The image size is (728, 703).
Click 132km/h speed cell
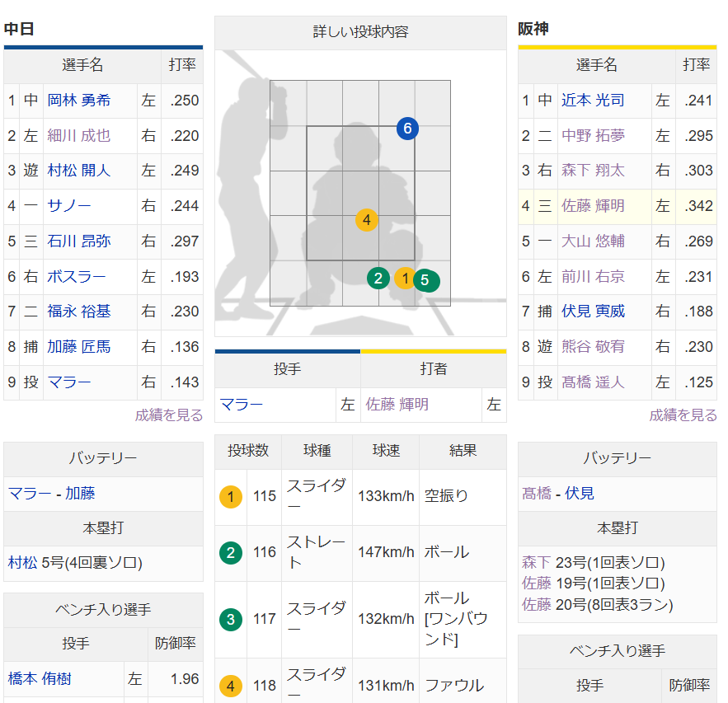[386, 620]
